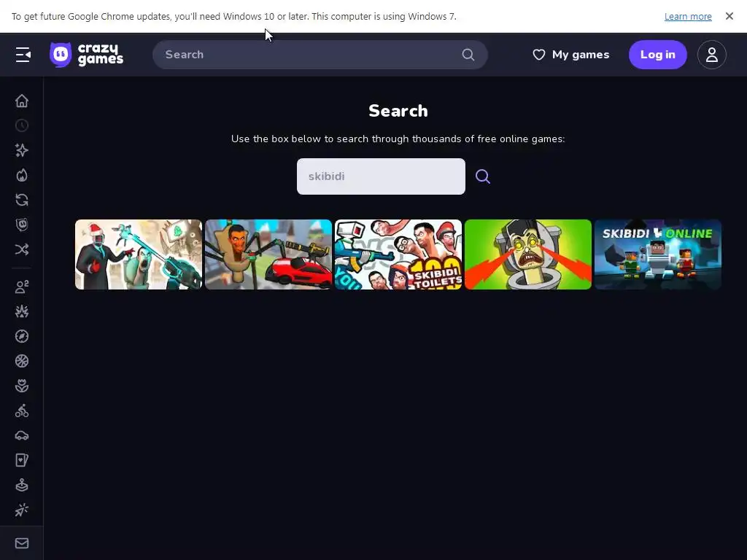Open Bike games cyclist icon
The width and height of the screenshot is (747, 560).
pyautogui.click(x=22, y=411)
